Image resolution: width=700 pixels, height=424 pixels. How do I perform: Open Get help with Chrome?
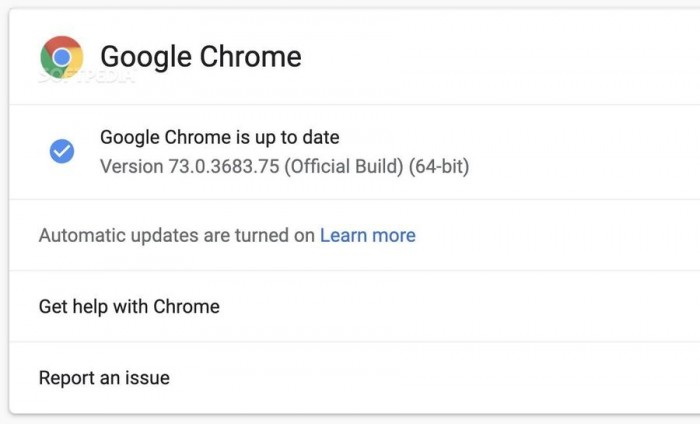click(129, 306)
